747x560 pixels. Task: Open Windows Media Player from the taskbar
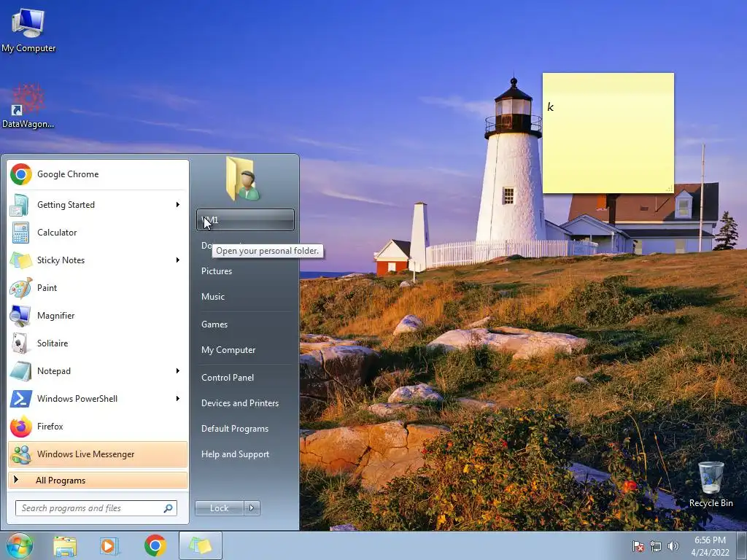coord(109,545)
